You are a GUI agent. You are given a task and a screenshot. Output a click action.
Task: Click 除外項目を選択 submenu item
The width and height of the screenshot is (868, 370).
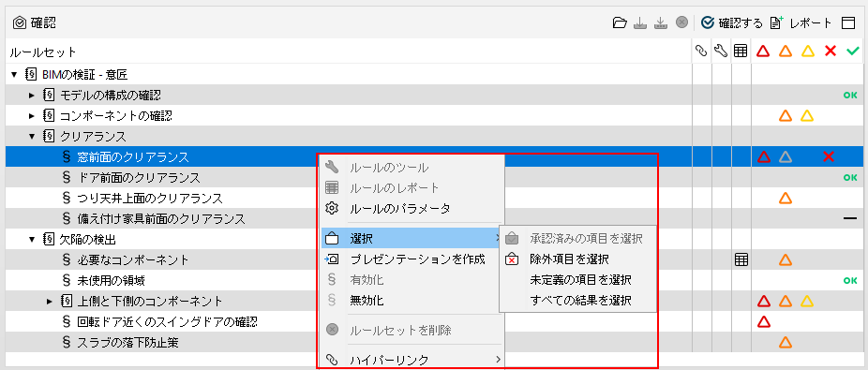[x=578, y=259]
